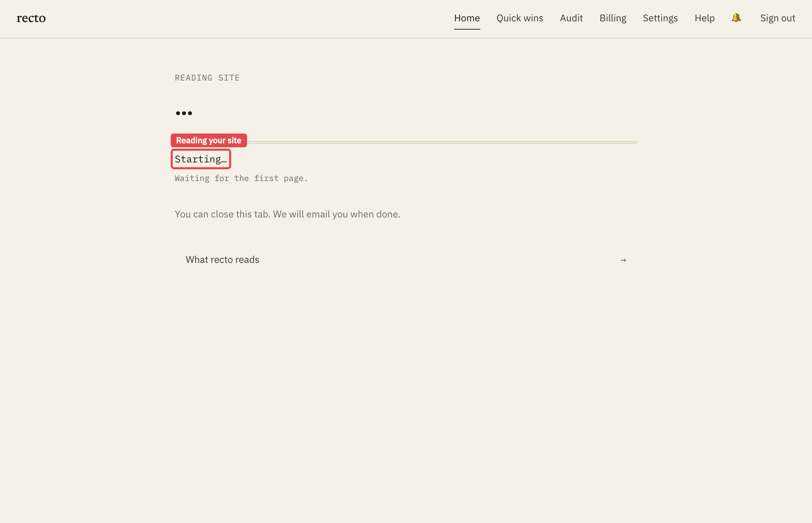Switch to the Audit section
Image resolution: width=812 pixels, height=523 pixels.
(x=571, y=18)
